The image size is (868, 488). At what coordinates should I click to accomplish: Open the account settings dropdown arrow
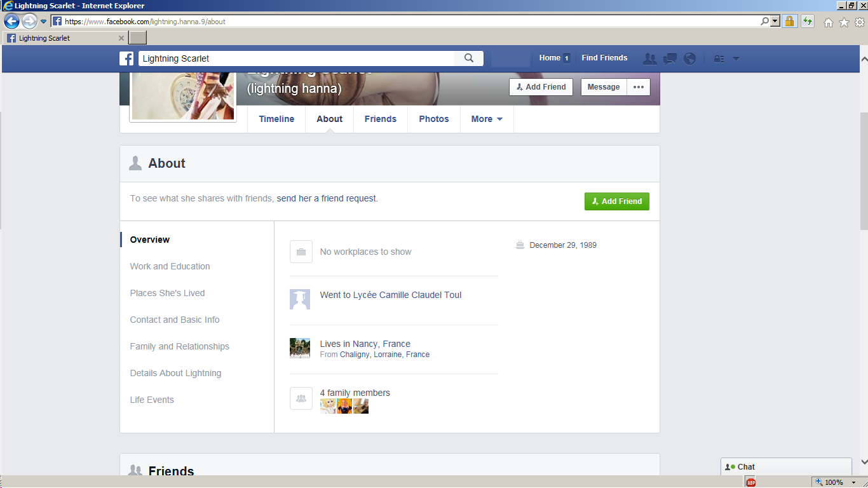pyautogui.click(x=736, y=58)
